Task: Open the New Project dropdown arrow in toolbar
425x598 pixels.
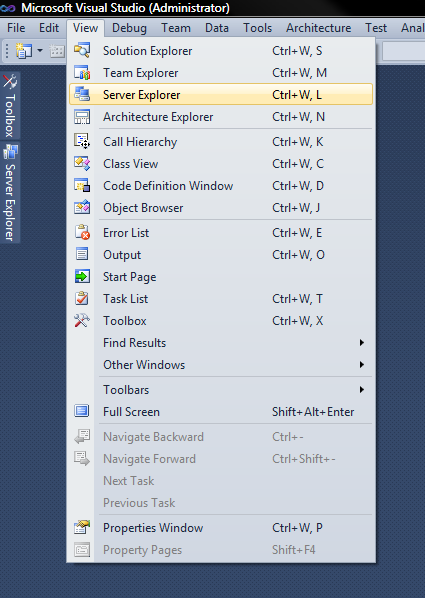Action: pos(40,50)
